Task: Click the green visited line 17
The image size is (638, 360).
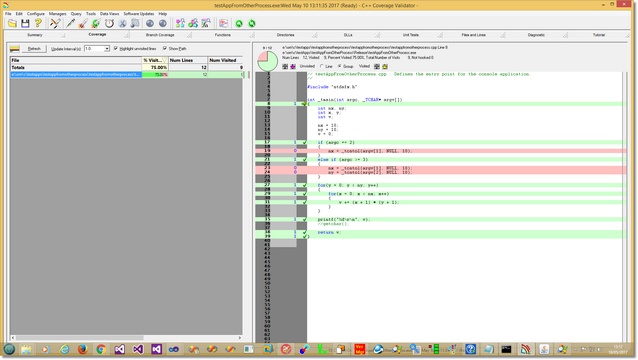Action: tap(441, 142)
